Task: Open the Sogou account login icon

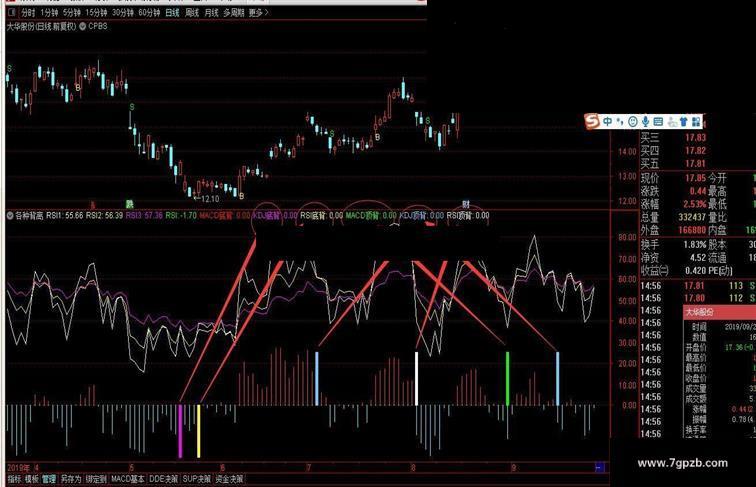Action: (672, 122)
